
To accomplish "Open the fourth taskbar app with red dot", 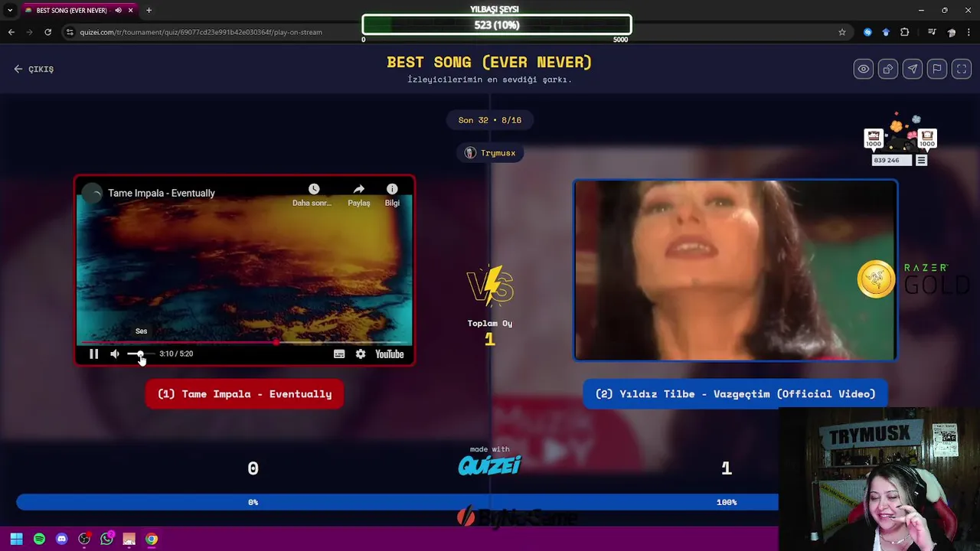I will 84,539.
